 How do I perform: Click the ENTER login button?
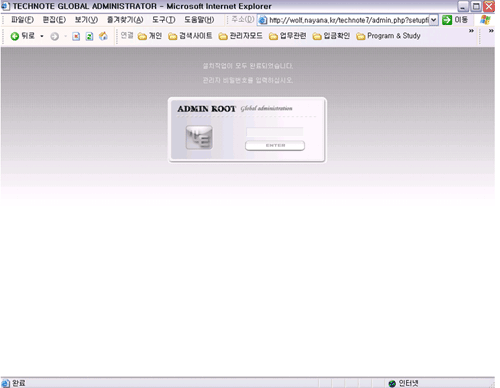275,146
